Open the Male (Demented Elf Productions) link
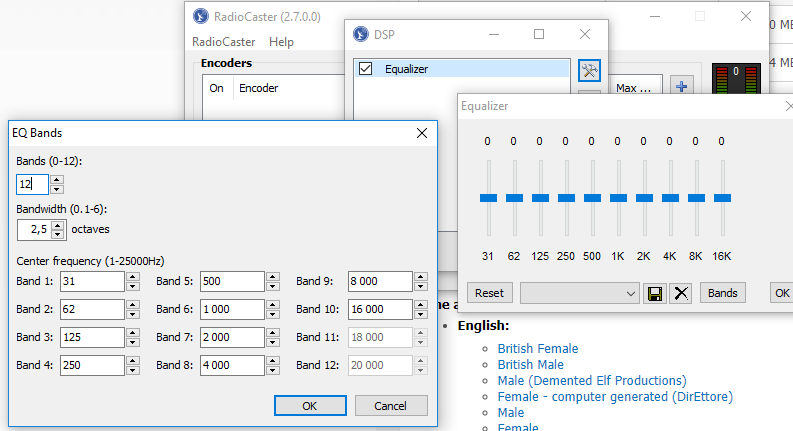 point(592,380)
